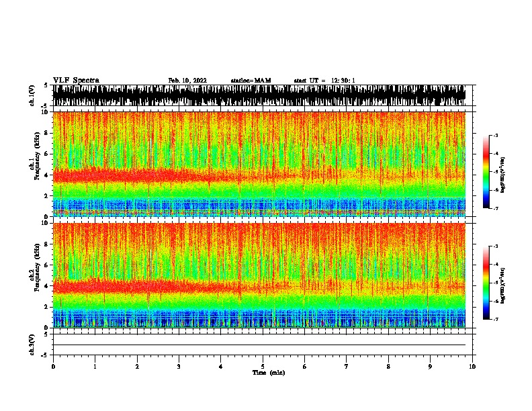532x411 pixels.
Task: Click the "station=MAM" header label
Action: [251, 81]
